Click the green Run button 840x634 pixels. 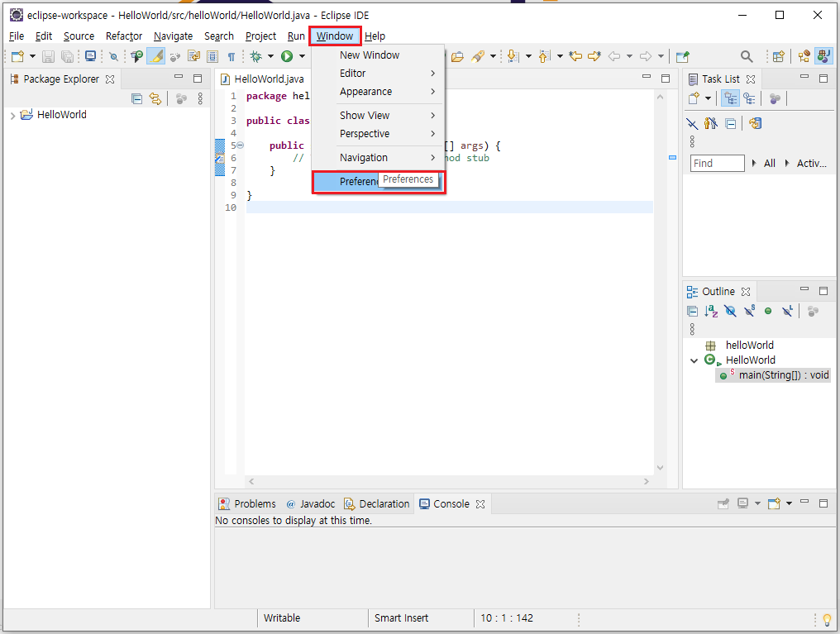[287, 56]
